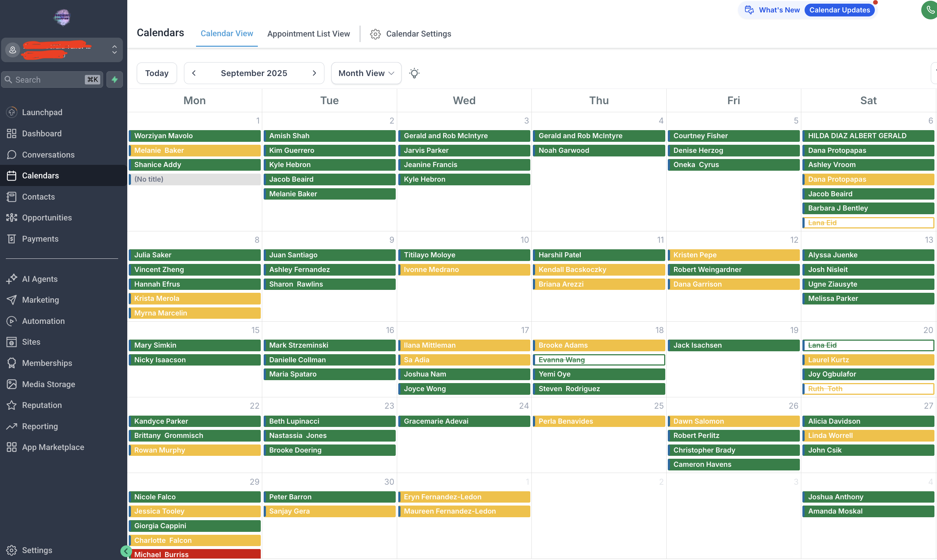Click the green lightning bolt quick actions icon

114,80
